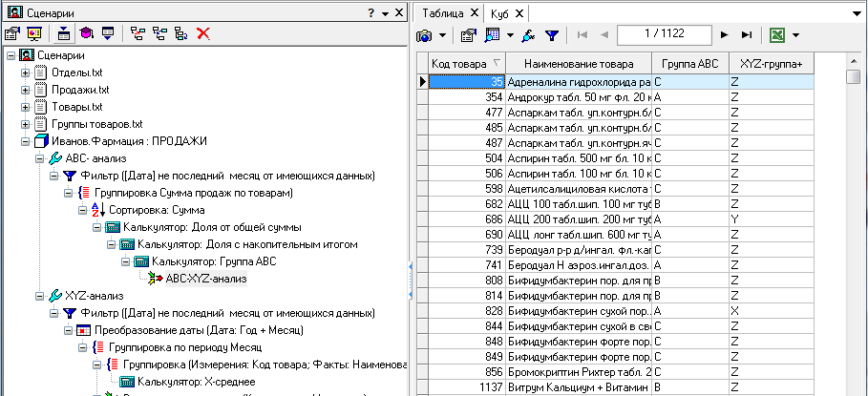Switch to the Куб tab

[500, 13]
